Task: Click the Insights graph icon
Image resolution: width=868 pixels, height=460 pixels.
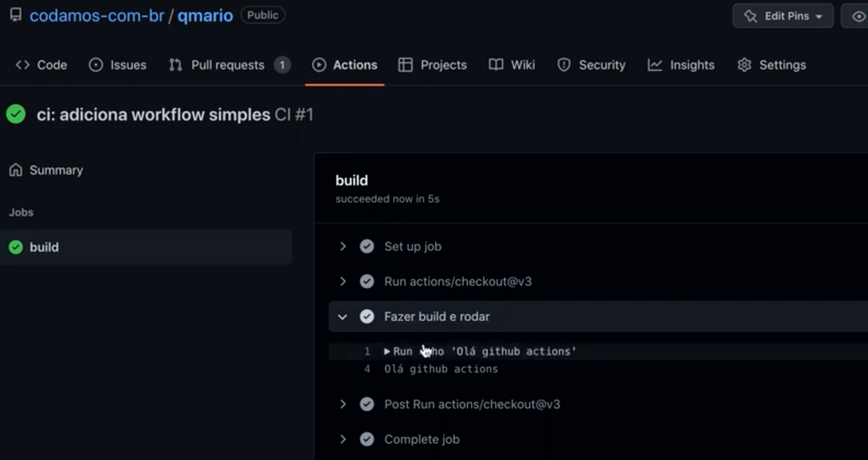Action: coord(654,65)
